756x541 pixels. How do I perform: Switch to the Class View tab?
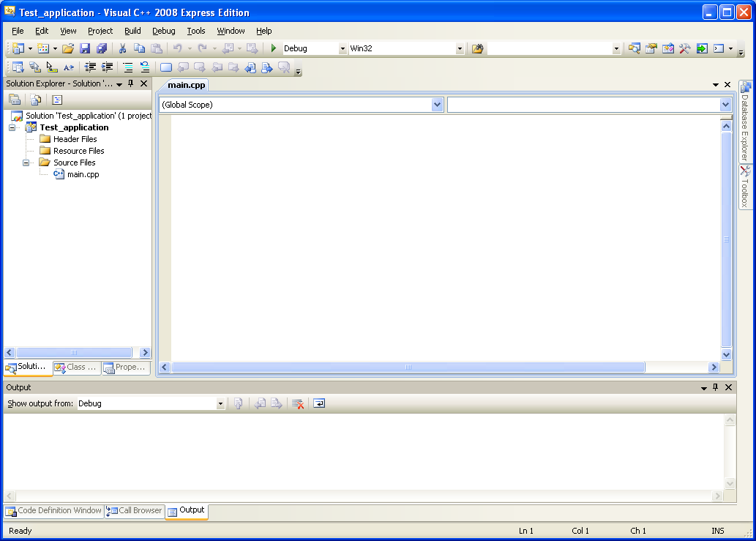tap(77, 367)
